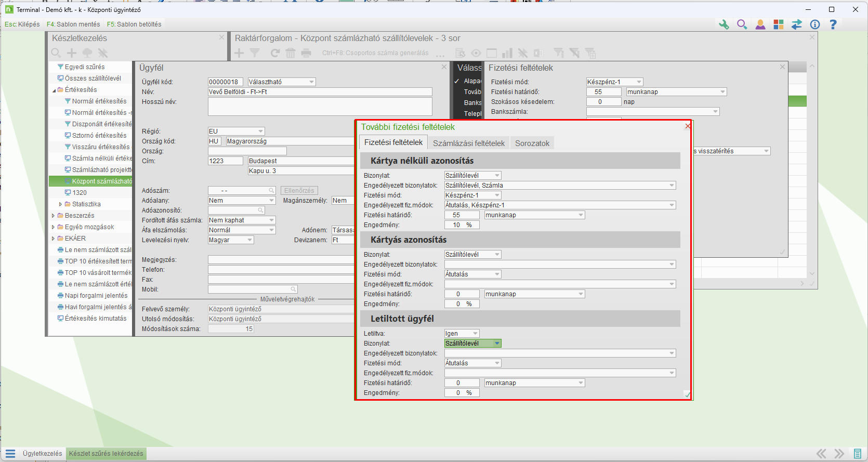Click the blue swap arrows icon

796,24
